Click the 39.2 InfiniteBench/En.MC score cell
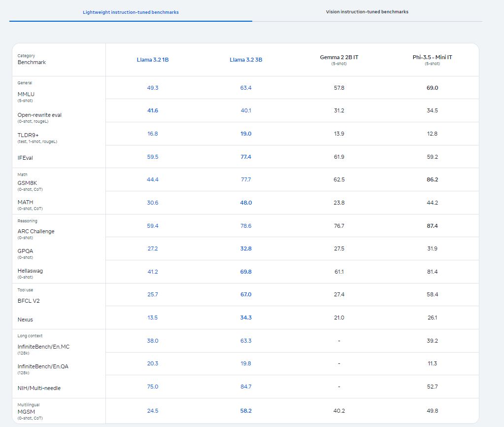Image resolution: width=504 pixels, height=427 pixels. pyautogui.click(x=433, y=341)
